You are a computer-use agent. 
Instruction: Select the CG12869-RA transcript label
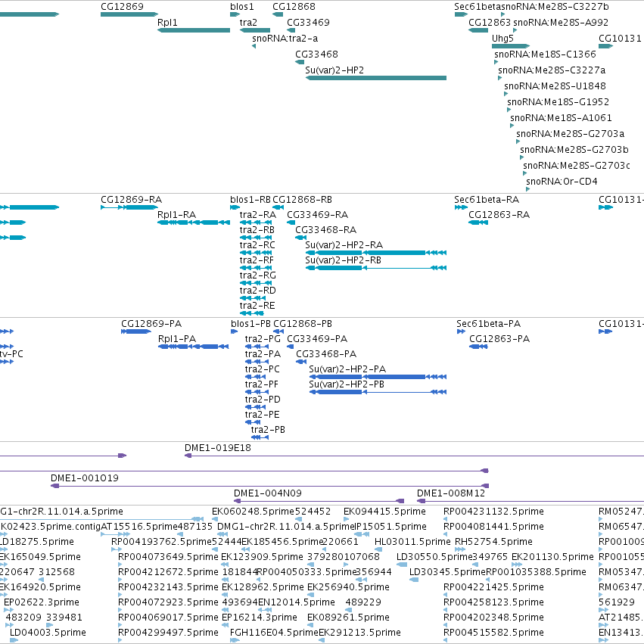click(132, 200)
